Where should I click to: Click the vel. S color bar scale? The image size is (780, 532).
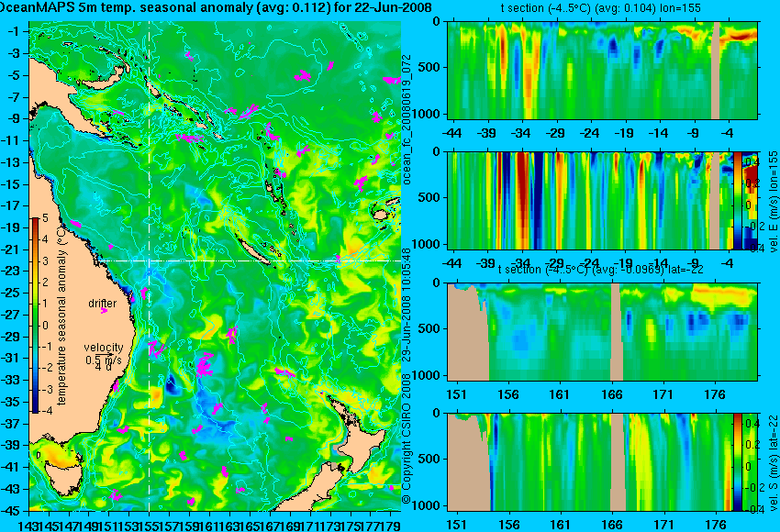tap(737, 462)
